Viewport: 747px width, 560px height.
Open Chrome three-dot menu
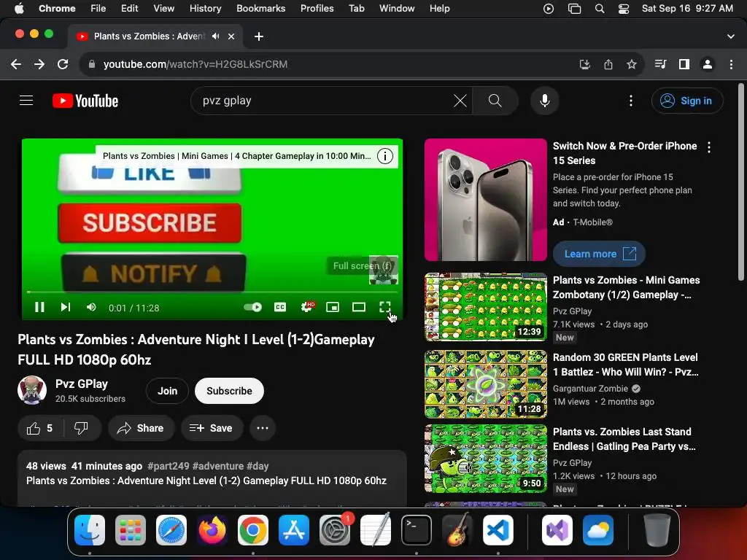click(x=731, y=64)
